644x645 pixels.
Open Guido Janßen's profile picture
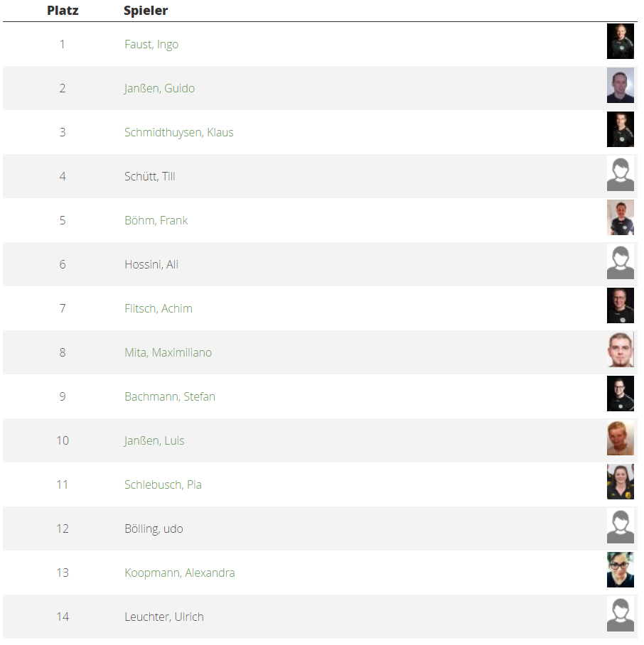[x=620, y=85]
